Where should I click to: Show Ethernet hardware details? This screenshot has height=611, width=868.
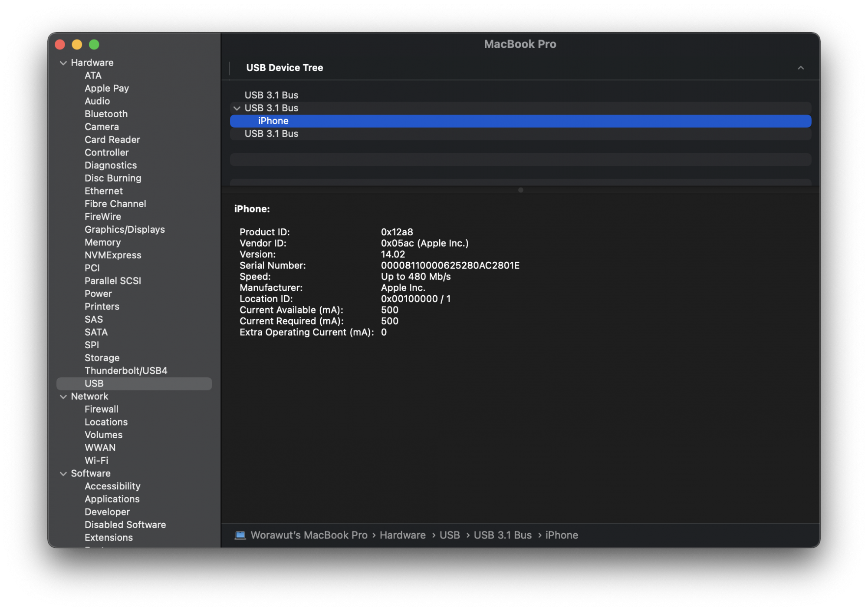[104, 191]
